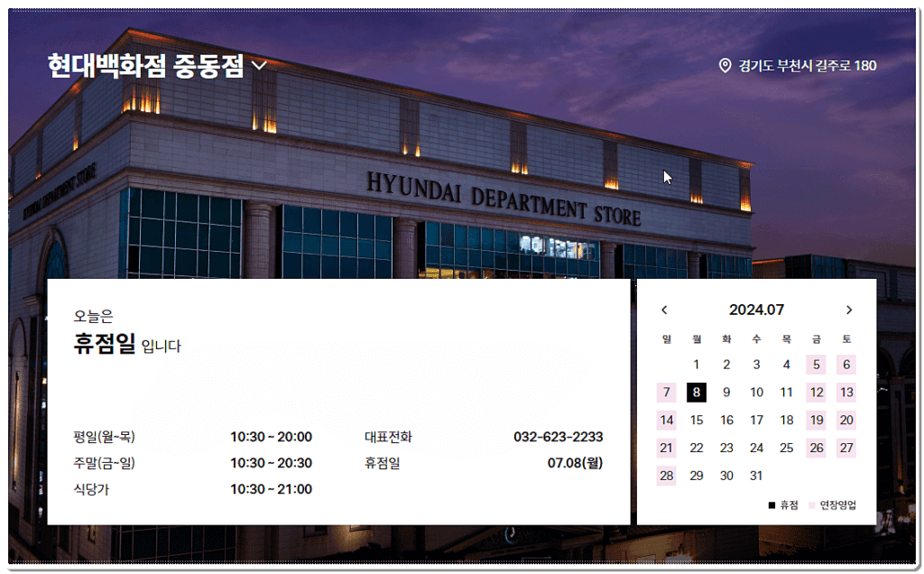Click weekday hours 10:30 ~ 20:00
The height and width of the screenshot is (574, 924).
[x=271, y=437]
